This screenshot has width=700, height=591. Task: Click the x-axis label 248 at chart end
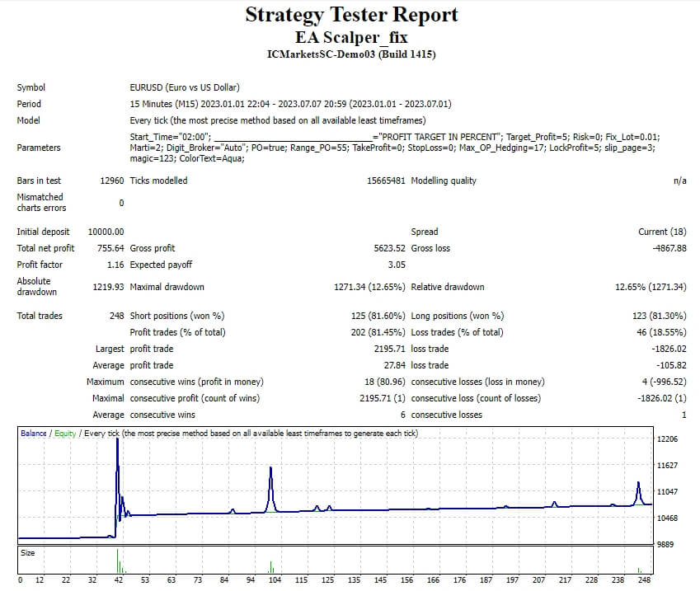[x=646, y=581]
